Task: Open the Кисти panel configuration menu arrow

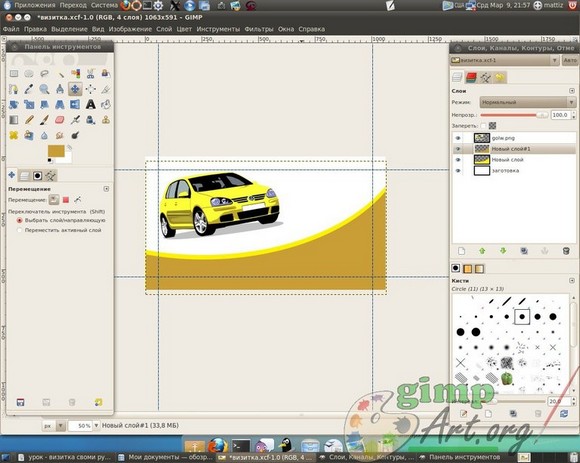Action: (x=572, y=281)
